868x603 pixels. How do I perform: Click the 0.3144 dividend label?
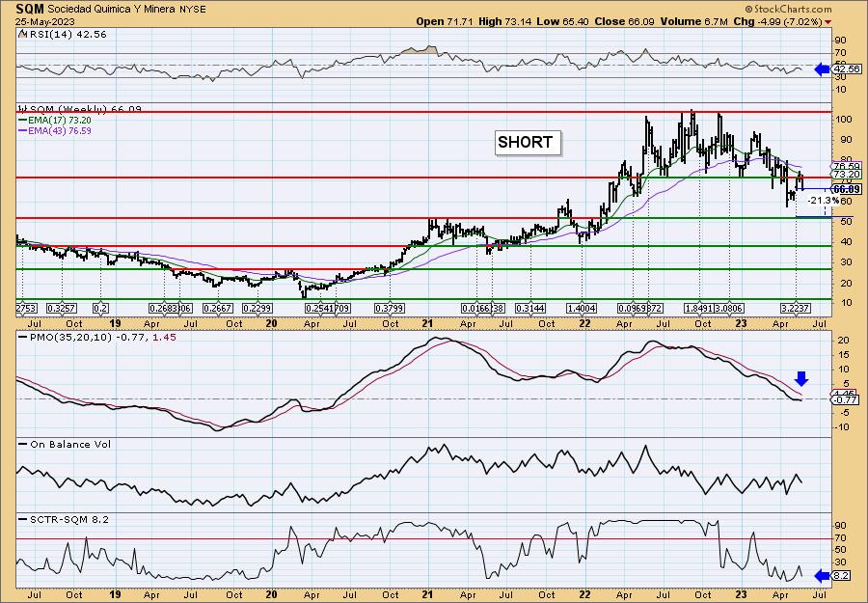tap(530, 308)
